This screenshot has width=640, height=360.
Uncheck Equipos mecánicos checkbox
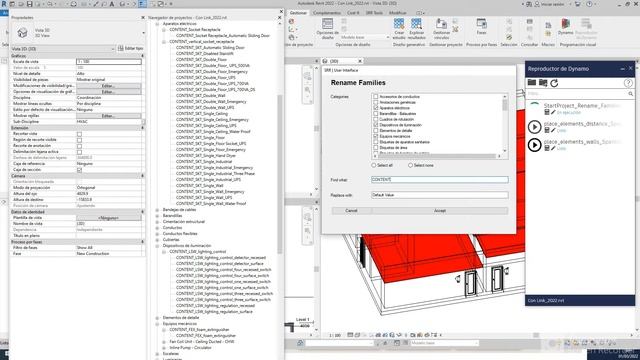tap(376, 136)
